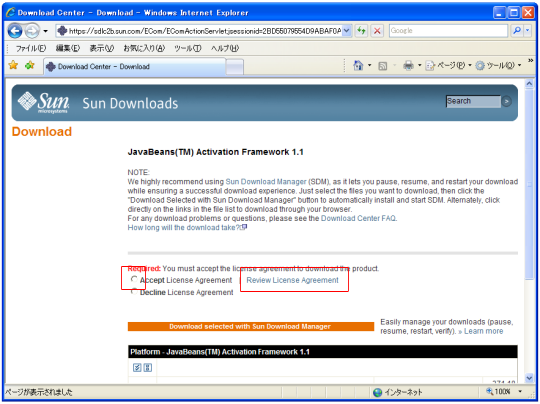
Task: Click the Sun Downloads Search field
Action: pos(473,101)
